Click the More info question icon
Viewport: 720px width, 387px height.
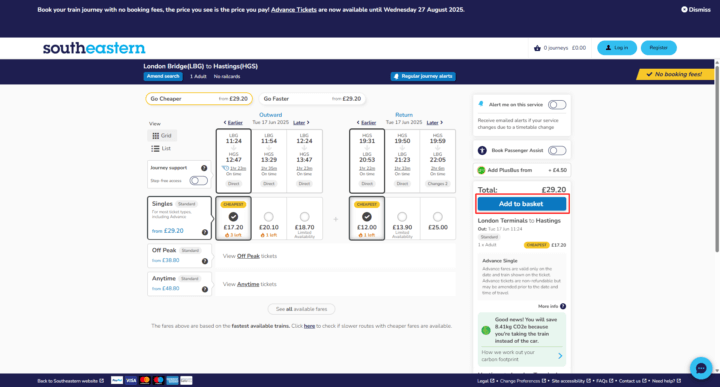(563, 306)
